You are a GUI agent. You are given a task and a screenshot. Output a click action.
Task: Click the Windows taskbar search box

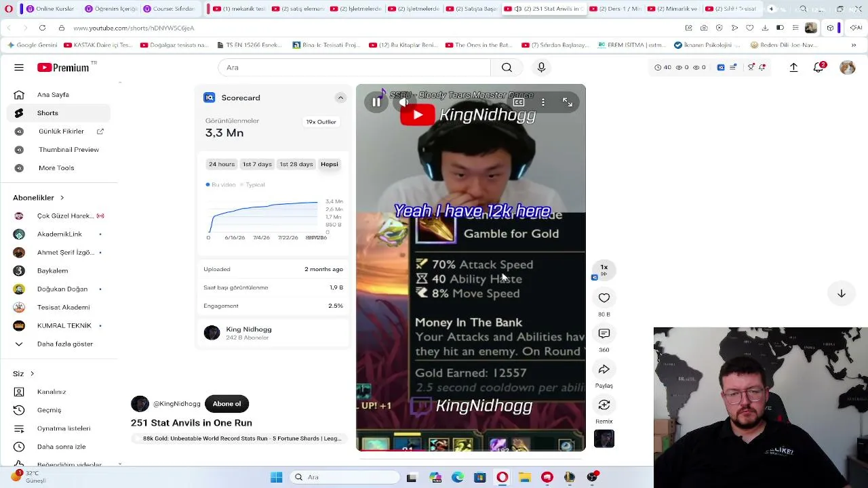[344, 477]
